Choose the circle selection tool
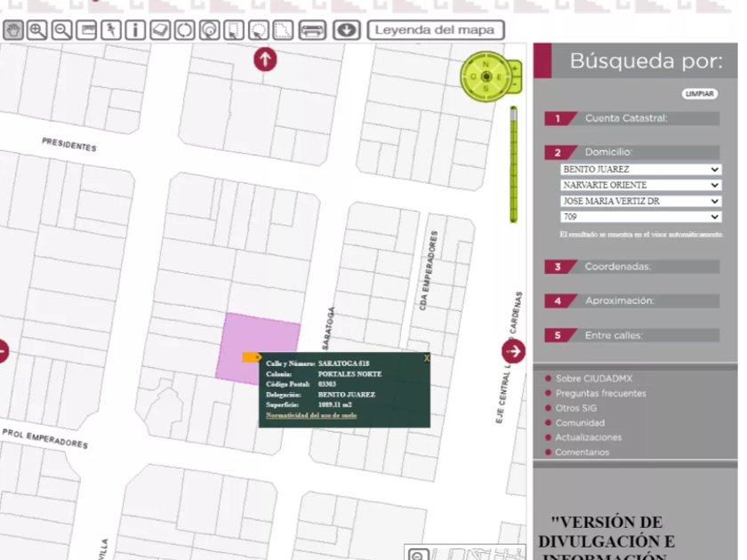This screenshot has height=560, width=747. [x=258, y=30]
